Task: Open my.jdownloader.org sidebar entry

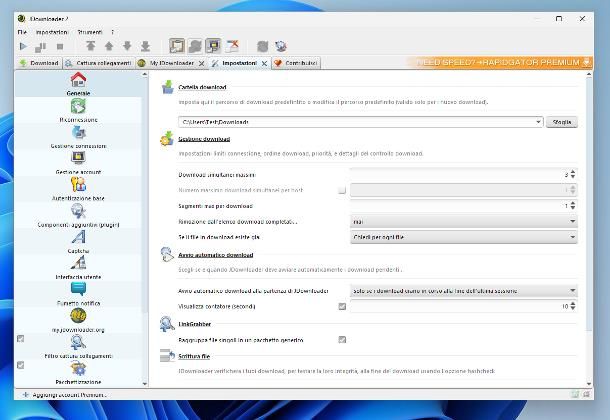Action: click(77, 319)
